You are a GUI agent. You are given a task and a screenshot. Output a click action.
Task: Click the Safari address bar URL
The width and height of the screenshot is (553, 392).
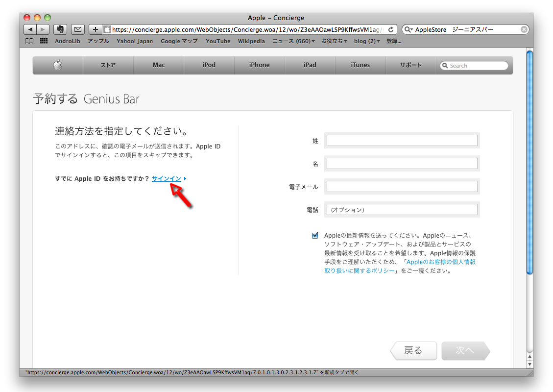point(246,29)
